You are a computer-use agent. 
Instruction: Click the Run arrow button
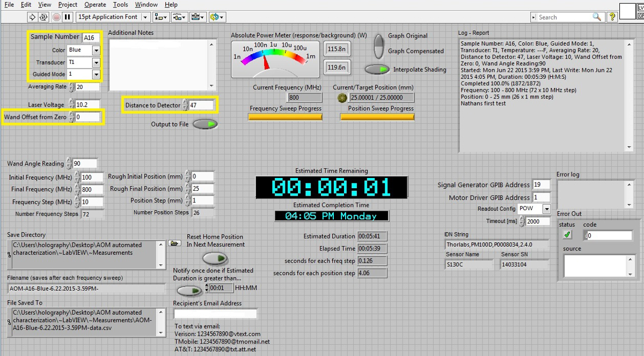tap(32, 17)
